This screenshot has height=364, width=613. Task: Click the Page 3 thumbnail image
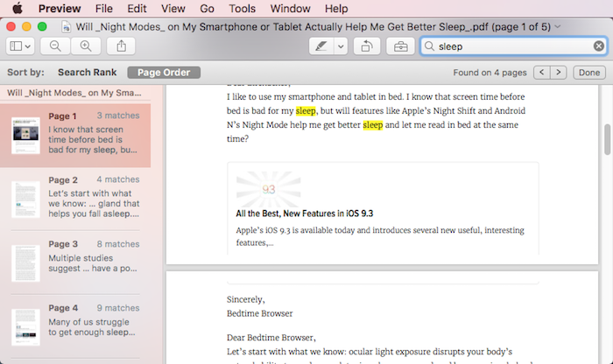pyautogui.click(x=25, y=263)
